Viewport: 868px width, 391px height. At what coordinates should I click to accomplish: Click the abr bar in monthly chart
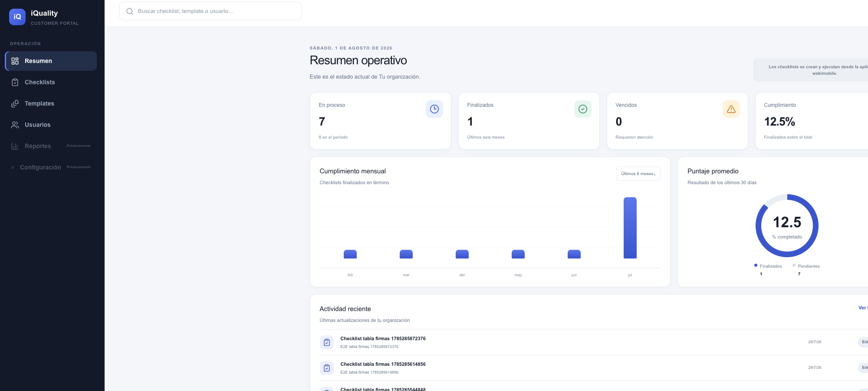tap(462, 254)
